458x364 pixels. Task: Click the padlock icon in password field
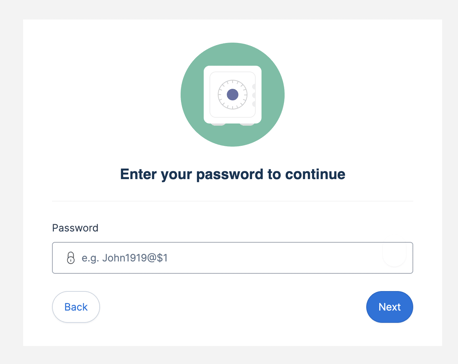point(71,258)
